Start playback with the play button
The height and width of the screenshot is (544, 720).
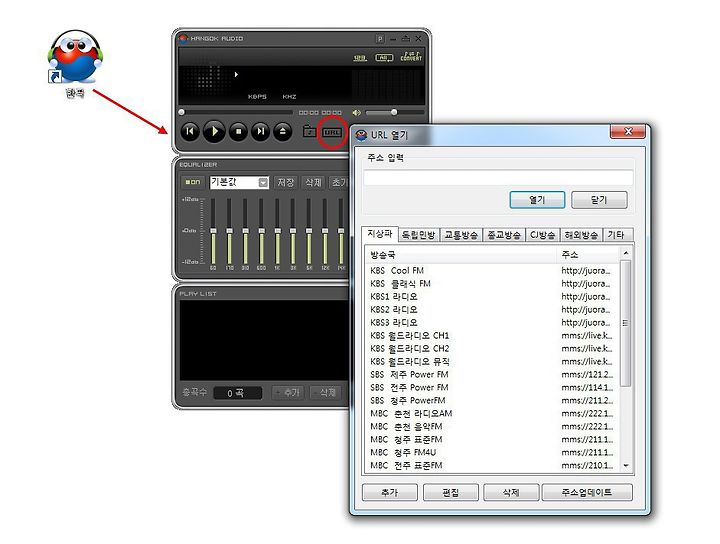214,132
